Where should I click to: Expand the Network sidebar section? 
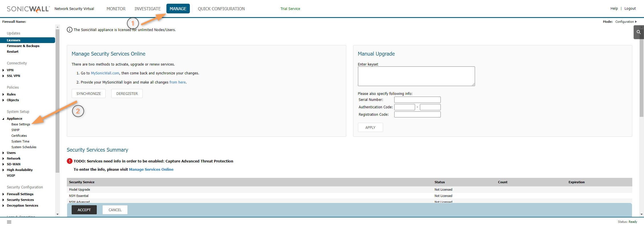[x=3, y=158]
